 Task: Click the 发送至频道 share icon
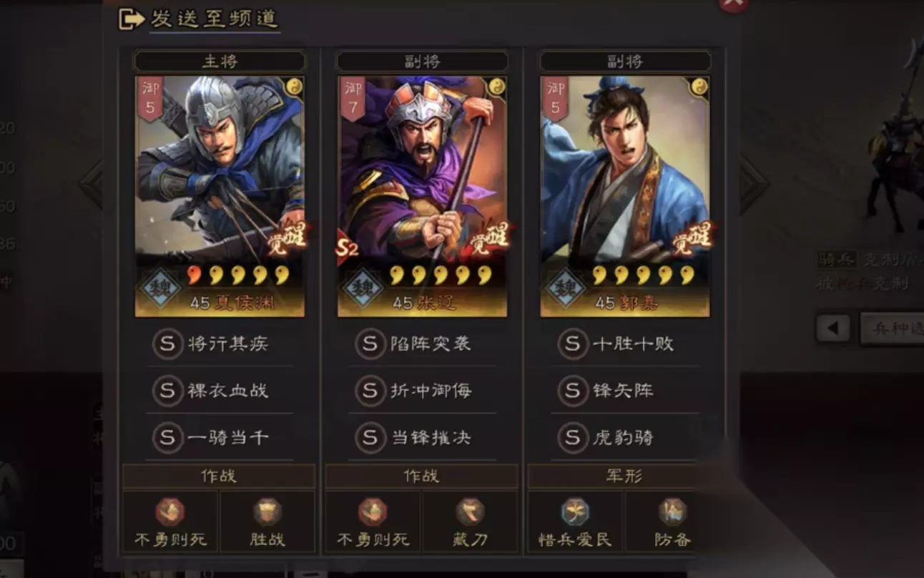point(132,19)
